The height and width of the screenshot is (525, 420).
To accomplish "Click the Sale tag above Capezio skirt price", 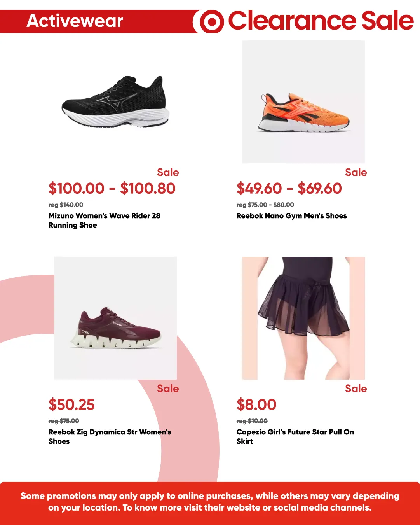I will point(356,388).
